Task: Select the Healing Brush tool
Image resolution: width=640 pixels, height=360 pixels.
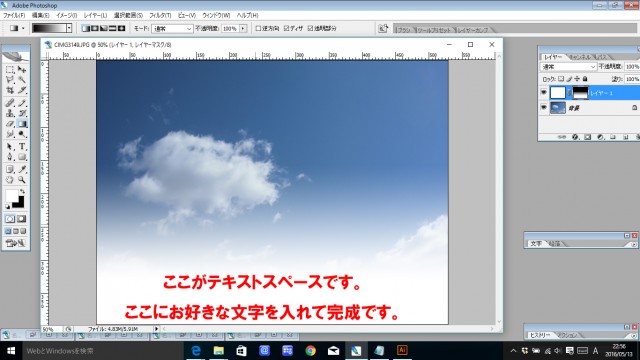Action: 10,103
